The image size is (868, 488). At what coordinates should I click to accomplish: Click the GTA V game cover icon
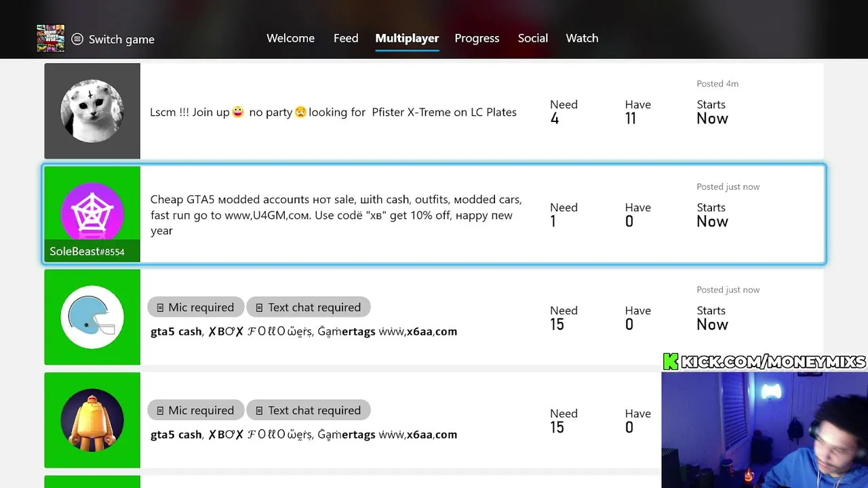click(51, 39)
